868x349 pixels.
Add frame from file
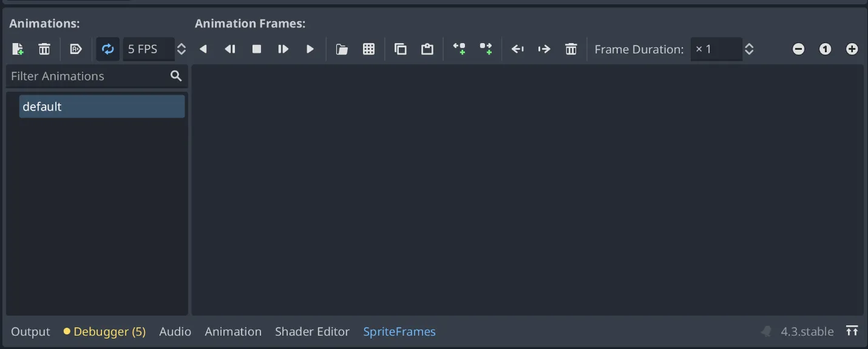[342, 49]
